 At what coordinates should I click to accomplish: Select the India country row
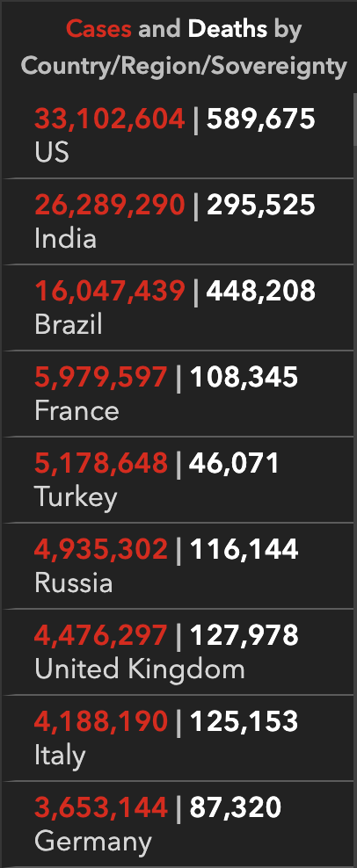pos(178,221)
